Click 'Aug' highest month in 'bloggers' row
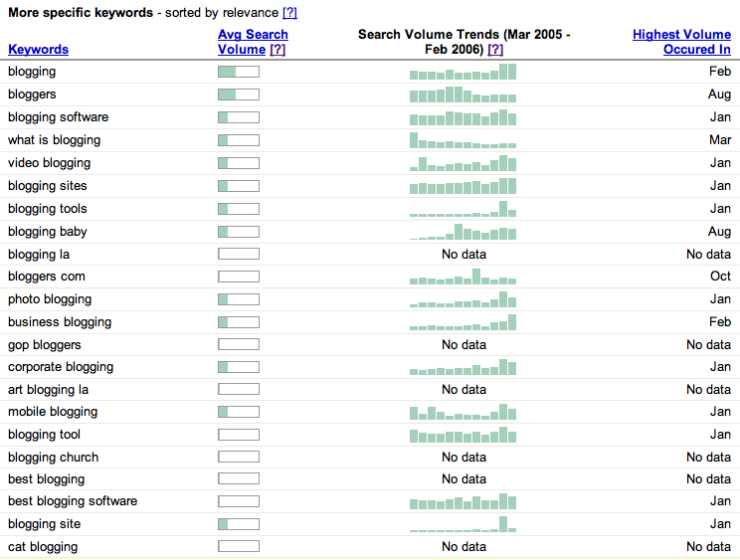The image size is (740, 560). coord(719,94)
